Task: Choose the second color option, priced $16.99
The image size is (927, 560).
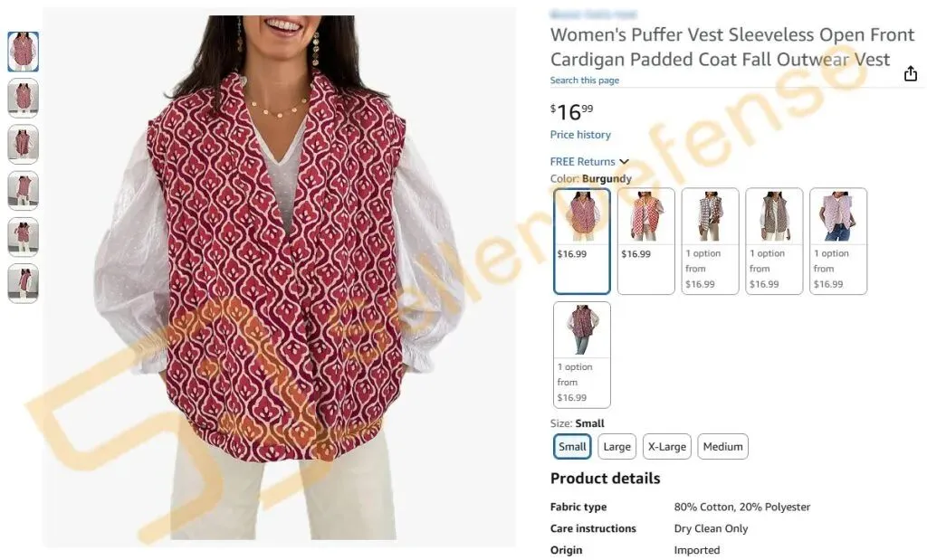Action: [645, 241]
